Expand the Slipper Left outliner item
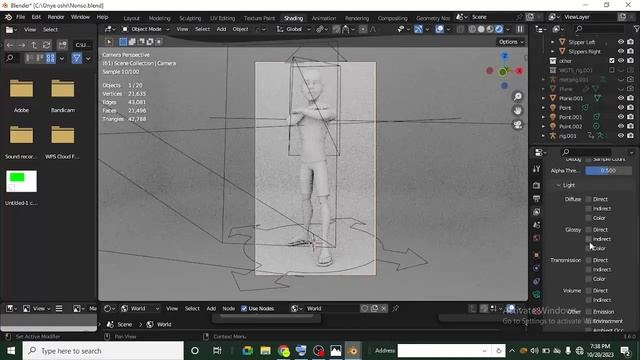This screenshot has width=640, height=360. click(552, 42)
